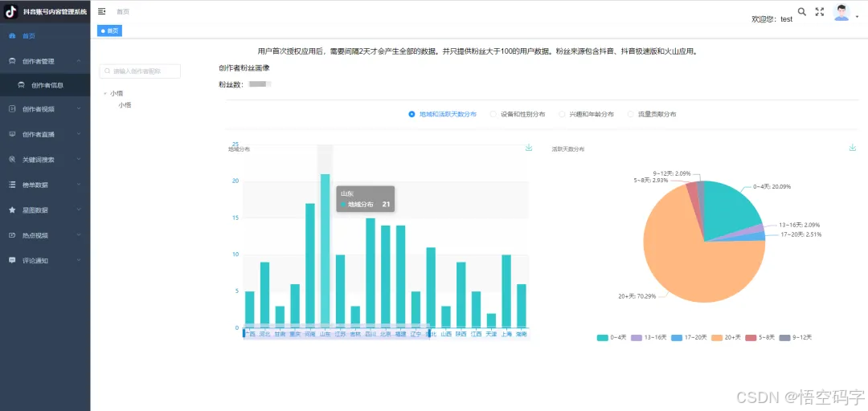Click the 17~20天: 2.51% pie label
This screenshot has width=868, height=411.
point(801,234)
